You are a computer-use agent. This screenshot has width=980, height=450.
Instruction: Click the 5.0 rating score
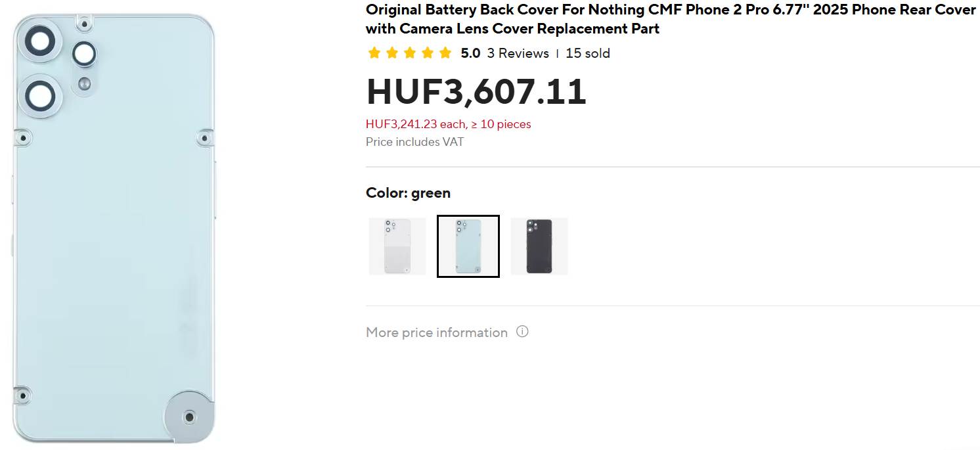(x=470, y=53)
